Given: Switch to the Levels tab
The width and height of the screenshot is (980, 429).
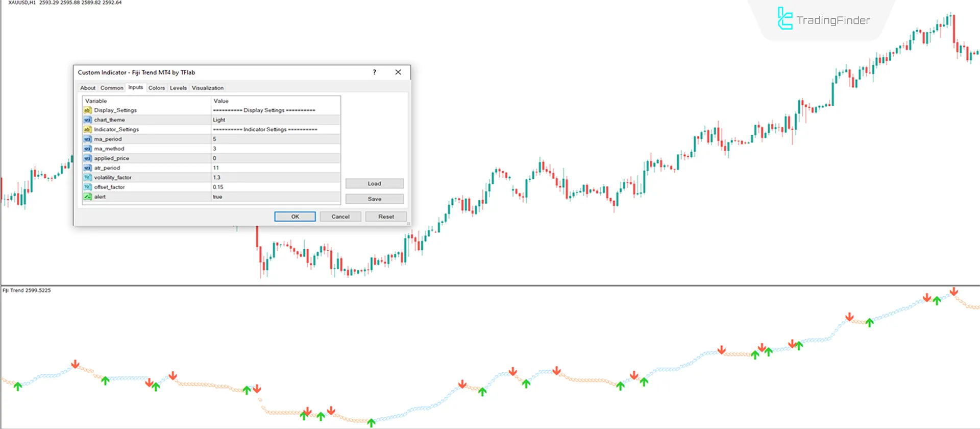Looking at the screenshot, I should click(x=178, y=88).
